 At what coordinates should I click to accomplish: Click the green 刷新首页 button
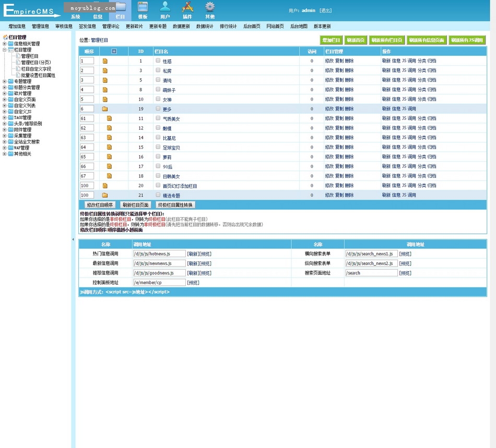tap(356, 40)
